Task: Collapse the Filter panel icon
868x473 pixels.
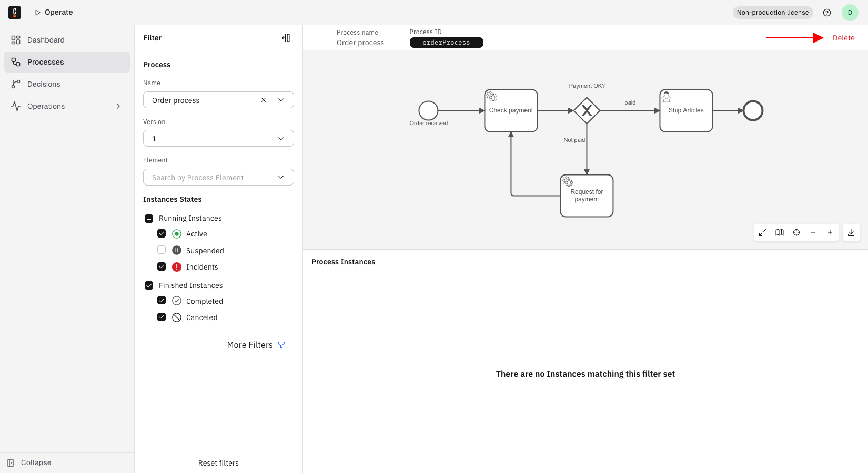Action: (286, 38)
